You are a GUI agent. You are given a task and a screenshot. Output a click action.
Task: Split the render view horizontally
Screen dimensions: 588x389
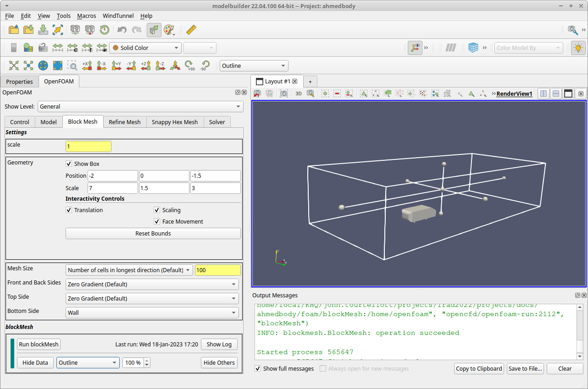tap(544, 93)
